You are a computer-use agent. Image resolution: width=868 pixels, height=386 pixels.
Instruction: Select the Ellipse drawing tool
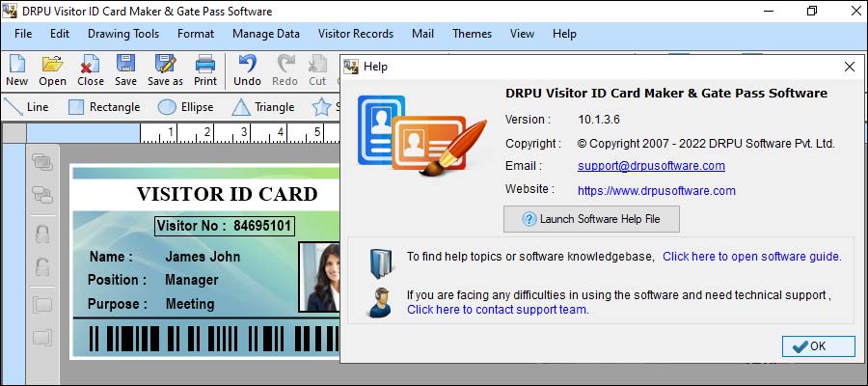point(185,107)
